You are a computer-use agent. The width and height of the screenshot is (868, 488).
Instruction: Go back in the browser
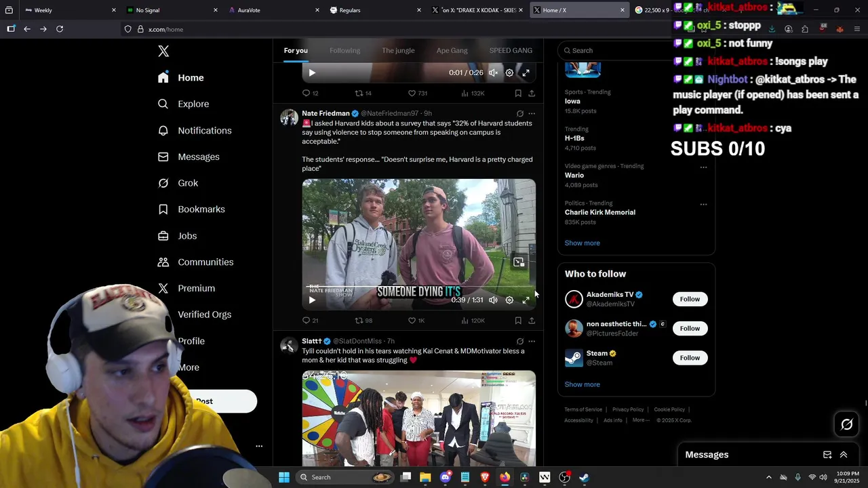pyautogui.click(x=27, y=29)
